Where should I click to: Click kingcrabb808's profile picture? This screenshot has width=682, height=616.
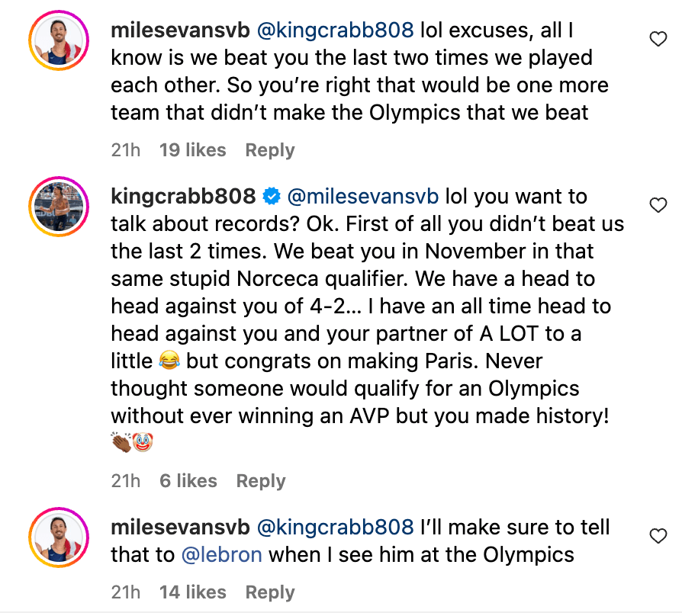click(x=54, y=206)
